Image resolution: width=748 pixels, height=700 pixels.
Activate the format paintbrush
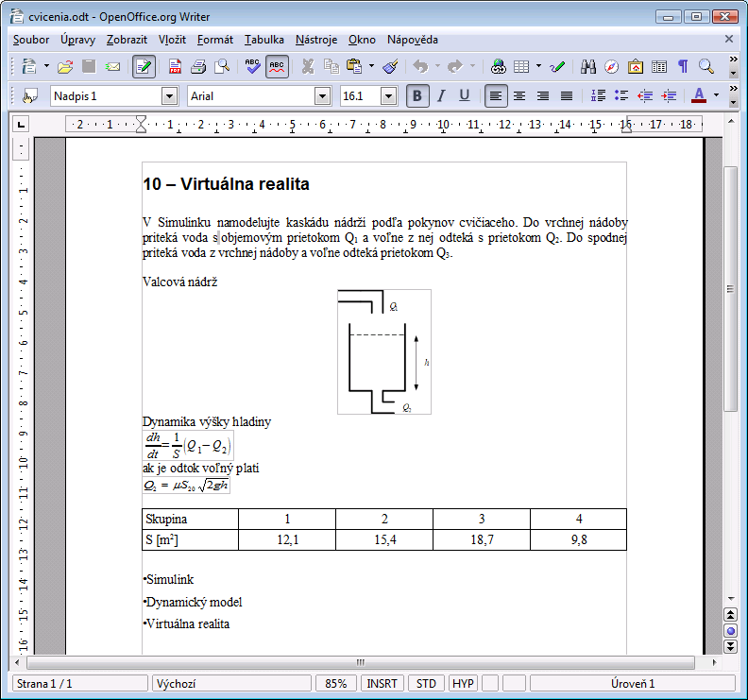tap(391, 66)
